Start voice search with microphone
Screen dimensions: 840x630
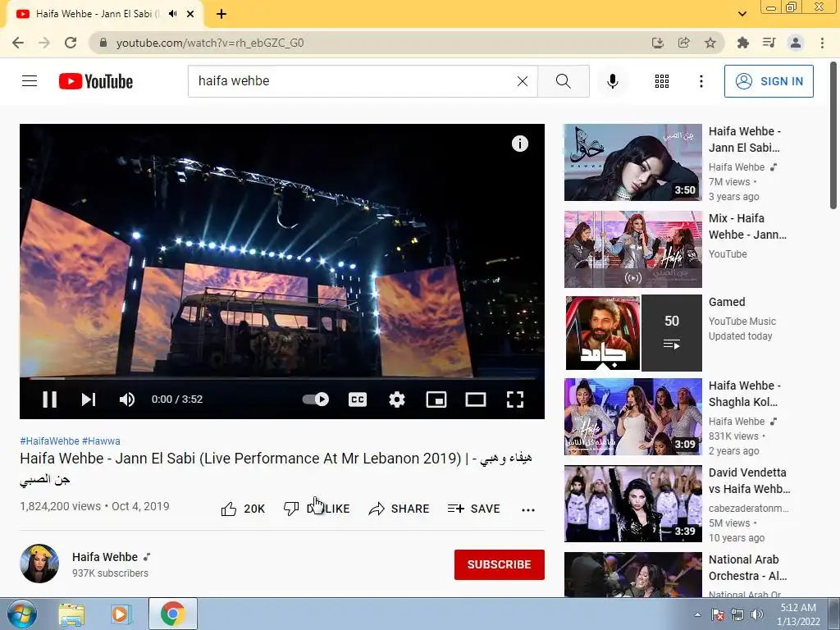(x=612, y=81)
